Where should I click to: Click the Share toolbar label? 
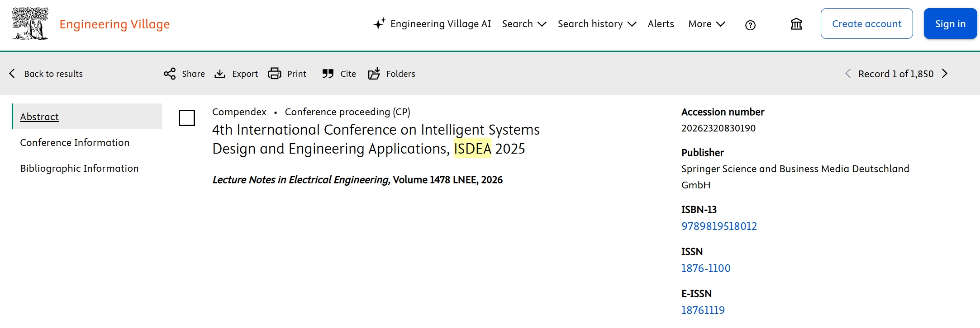click(194, 74)
